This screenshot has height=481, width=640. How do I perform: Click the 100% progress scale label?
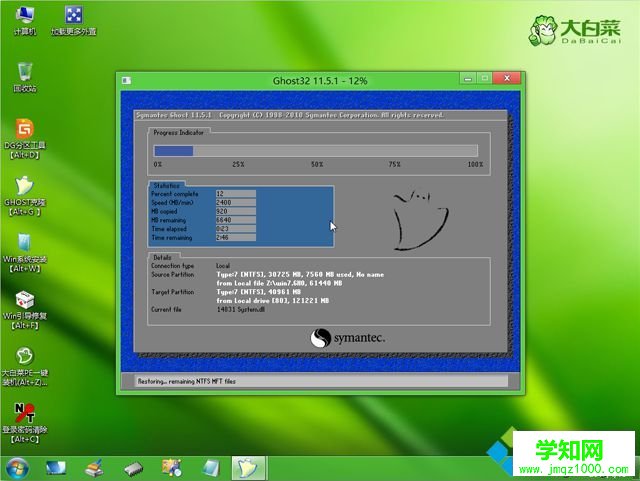475,164
